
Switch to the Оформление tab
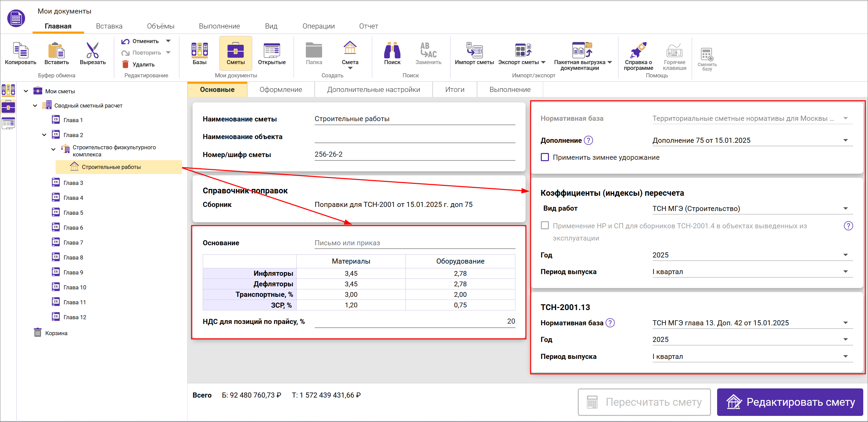pos(281,90)
